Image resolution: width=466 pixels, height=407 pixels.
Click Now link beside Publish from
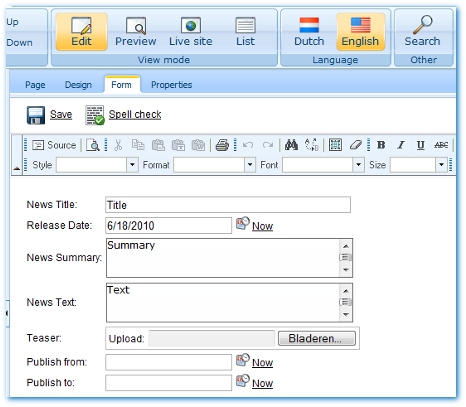click(262, 362)
